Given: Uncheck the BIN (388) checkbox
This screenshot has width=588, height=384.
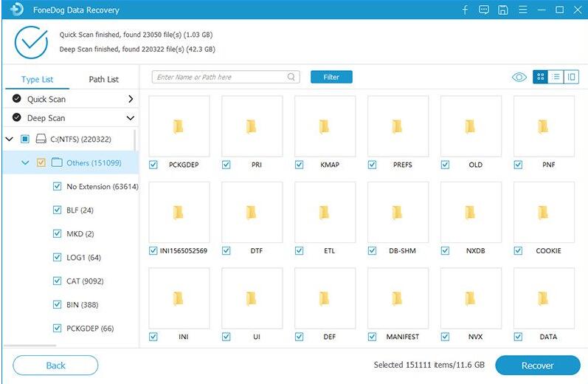Looking at the screenshot, I should pyautogui.click(x=57, y=304).
